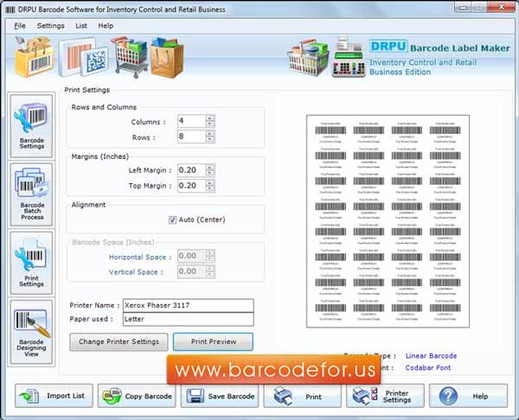Click the Paper used field
This screenshot has height=420, width=519.
tap(189, 320)
